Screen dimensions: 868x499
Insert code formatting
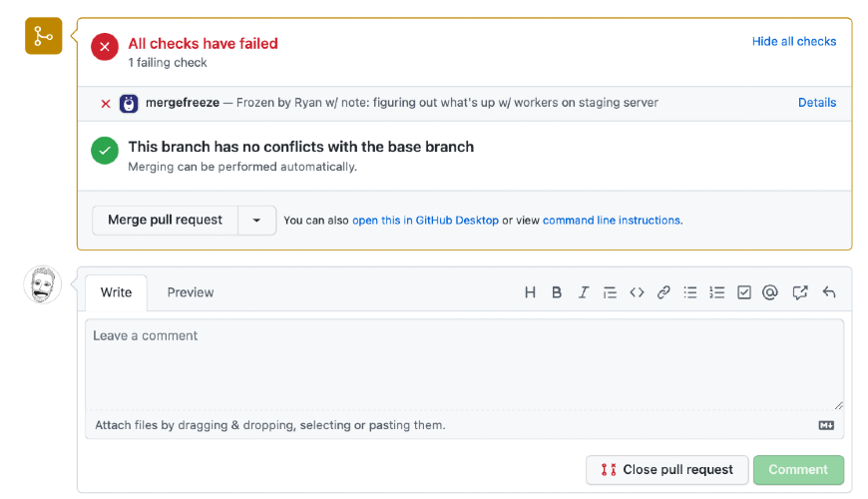[x=637, y=292]
